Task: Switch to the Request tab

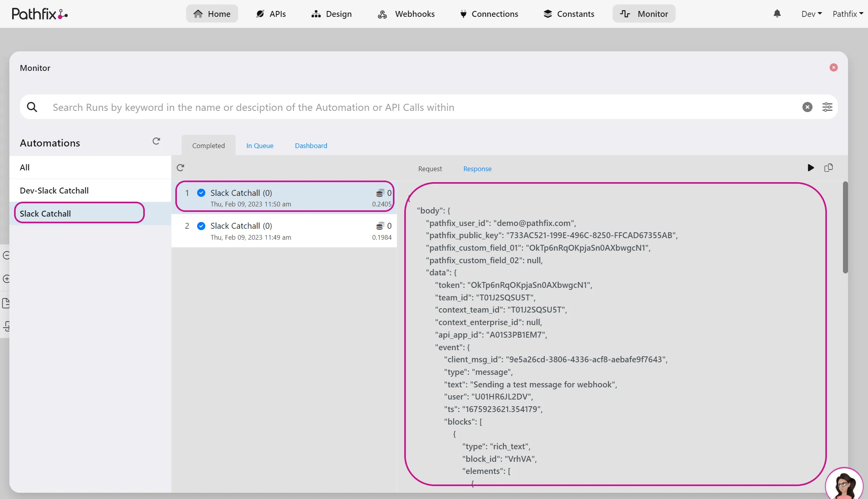Action: (430, 168)
